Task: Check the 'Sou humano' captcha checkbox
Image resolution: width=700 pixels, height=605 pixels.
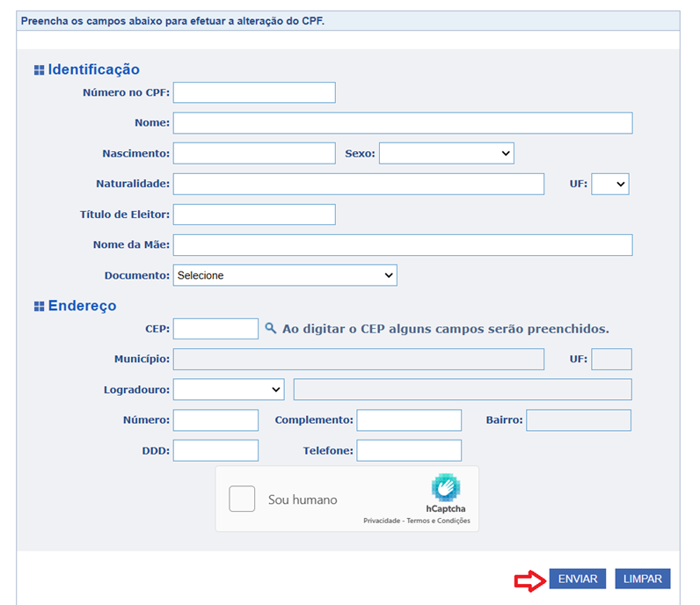Action: (242, 499)
